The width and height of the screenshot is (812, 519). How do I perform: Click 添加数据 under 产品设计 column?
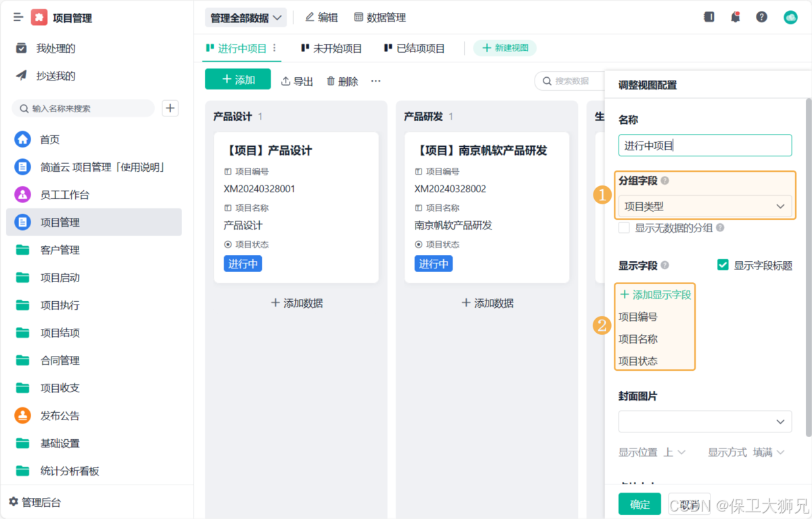pyautogui.click(x=296, y=303)
